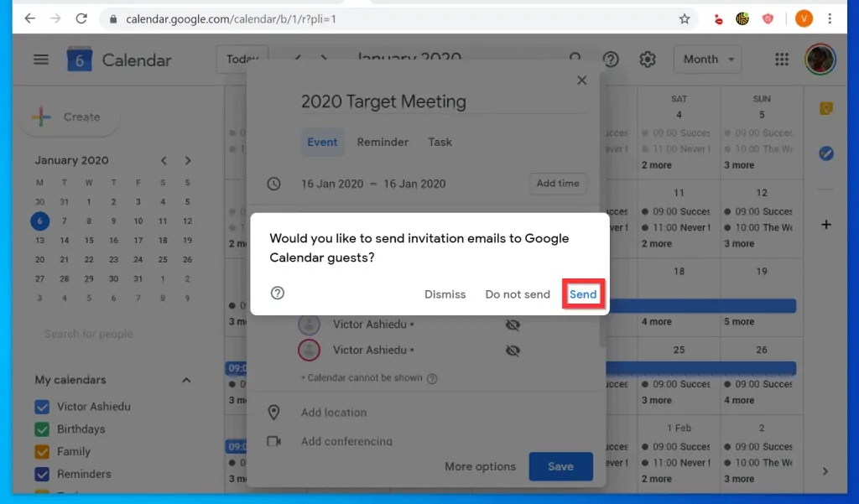
Task: Toggle visibility eye next to Victor Ashiedu guest
Action: click(x=513, y=325)
